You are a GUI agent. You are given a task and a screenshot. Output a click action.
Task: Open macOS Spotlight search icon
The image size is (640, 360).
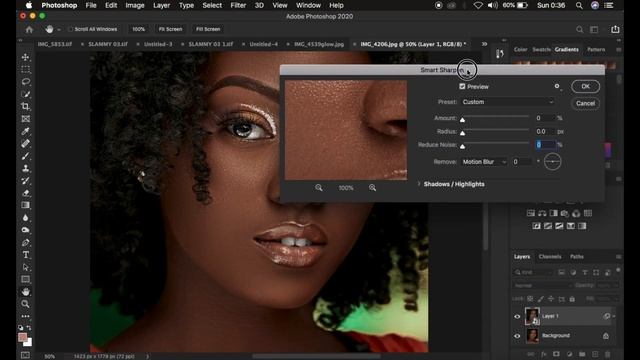click(x=579, y=5)
